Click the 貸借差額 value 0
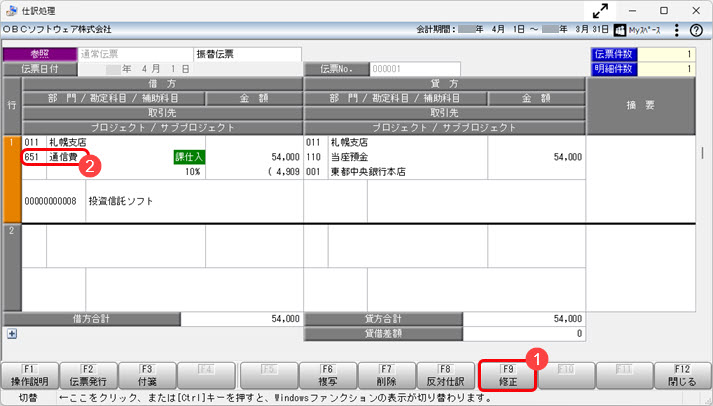The width and height of the screenshot is (713, 406). 524,333
